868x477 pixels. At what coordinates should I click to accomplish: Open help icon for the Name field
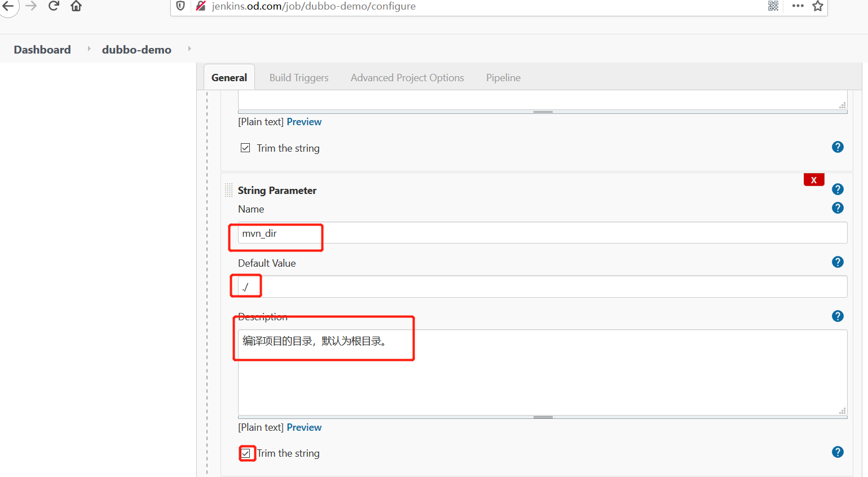[x=838, y=208]
